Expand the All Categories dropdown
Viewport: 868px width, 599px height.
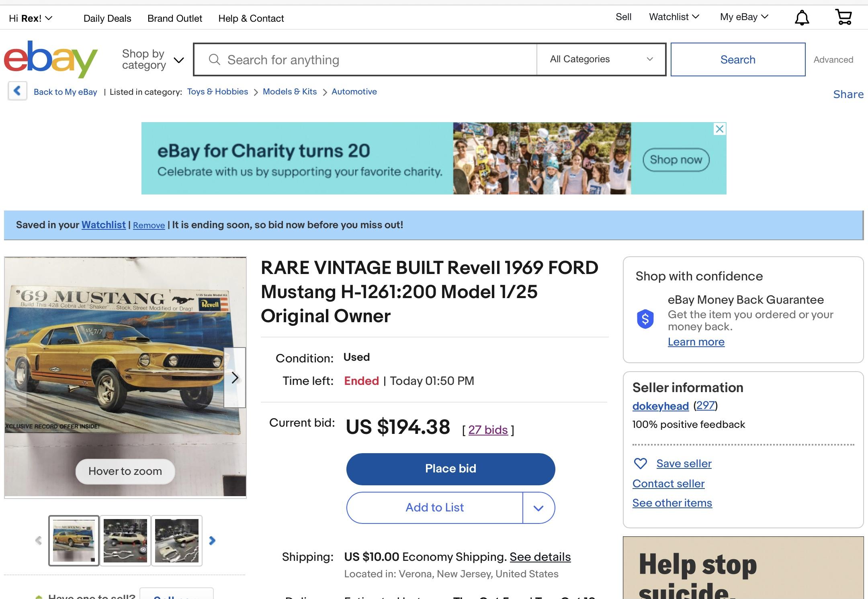[601, 59]
